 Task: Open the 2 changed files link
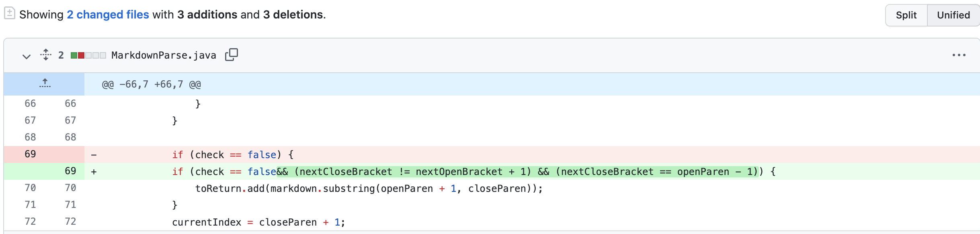108,15
